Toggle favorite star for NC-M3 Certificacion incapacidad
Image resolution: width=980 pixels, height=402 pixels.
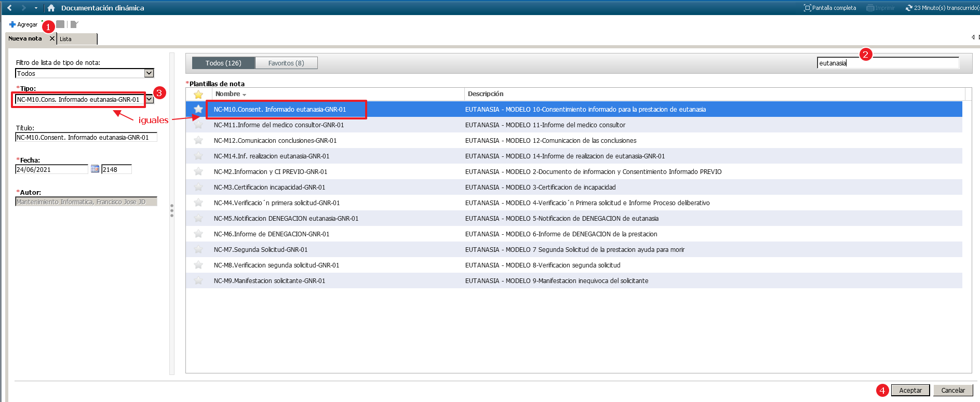(198, 187)
